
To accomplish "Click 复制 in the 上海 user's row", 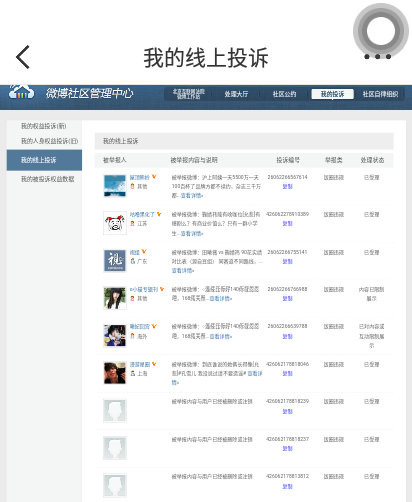I will (x=287, y=373).
